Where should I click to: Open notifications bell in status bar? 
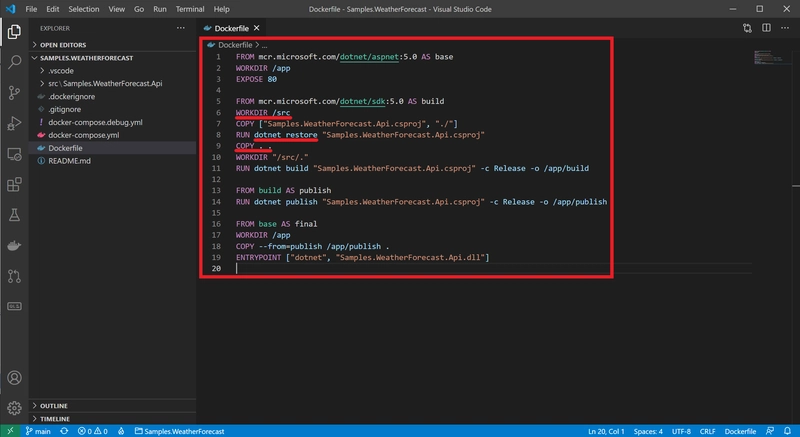tap(787, 431)
